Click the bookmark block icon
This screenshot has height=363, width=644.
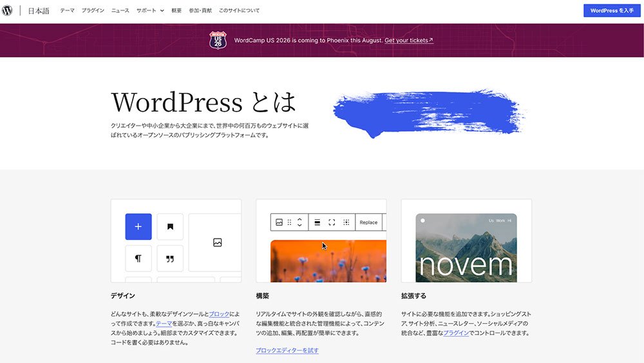(170, 226)
